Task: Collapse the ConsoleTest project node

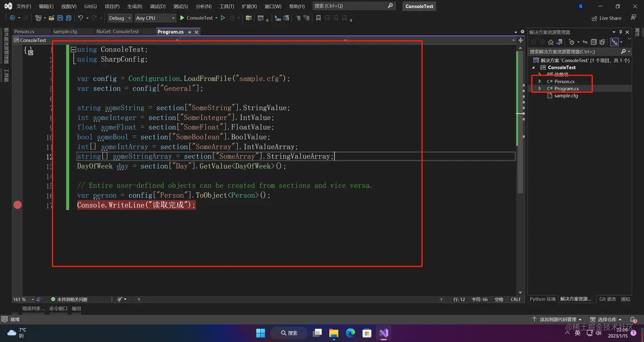Action: click(x=533, y=67)
